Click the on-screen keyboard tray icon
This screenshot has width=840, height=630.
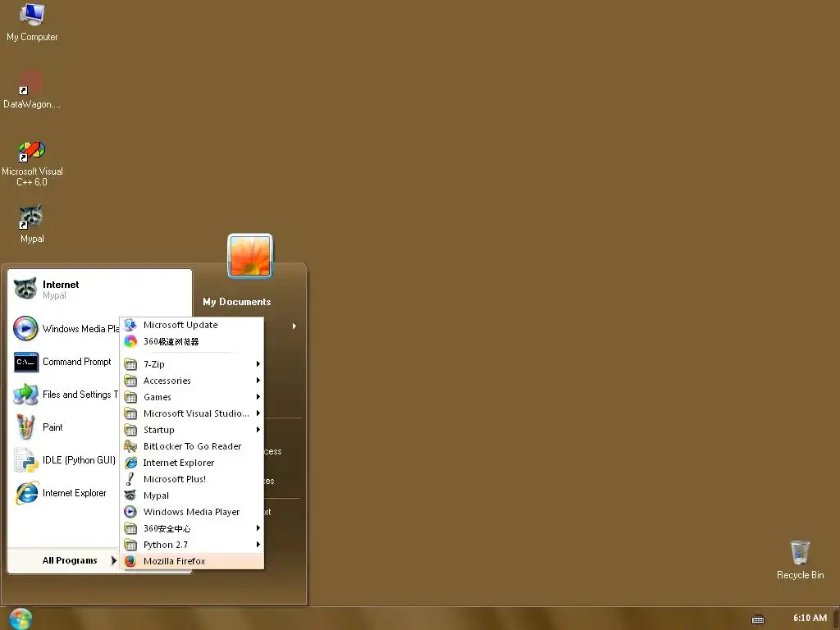click(x=757, y=619)
